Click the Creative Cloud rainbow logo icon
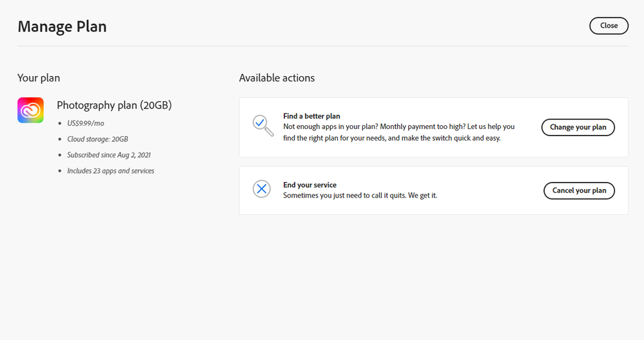The height and width of the screenshot is (340, 644). pos(30,110)
